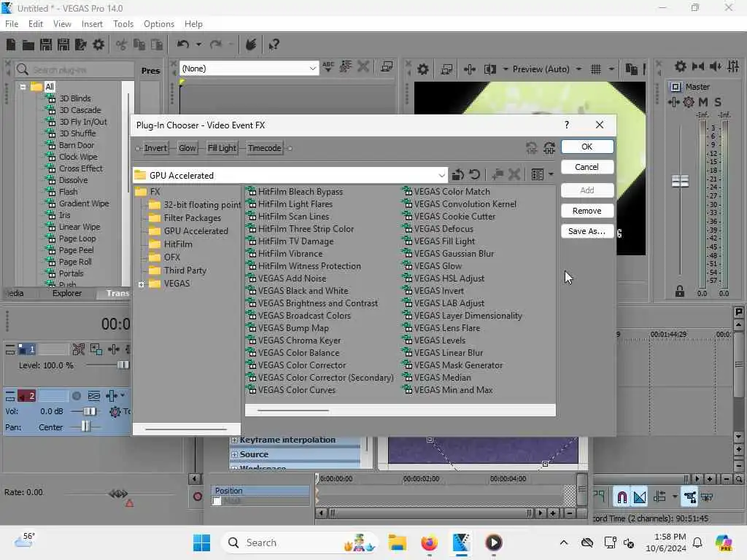Open File Explorer from the taskbar
The width and height of the screenshot is (747, 560).
tap(398, 542)
